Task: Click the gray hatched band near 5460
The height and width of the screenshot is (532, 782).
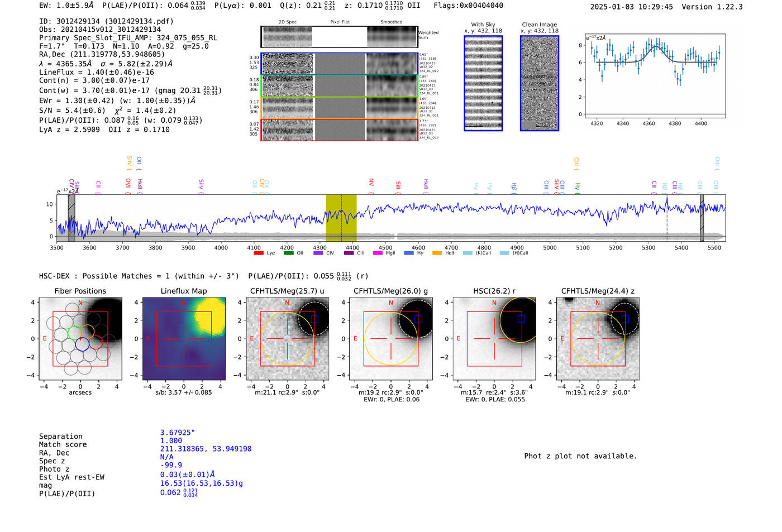Action: click(x=702, y=218)
